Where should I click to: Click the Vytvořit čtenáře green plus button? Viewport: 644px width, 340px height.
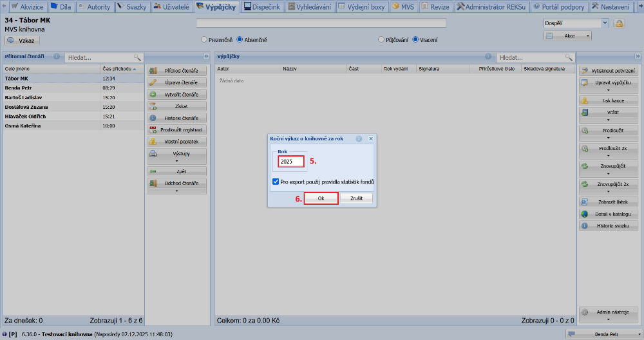click(x=177, y=94)
